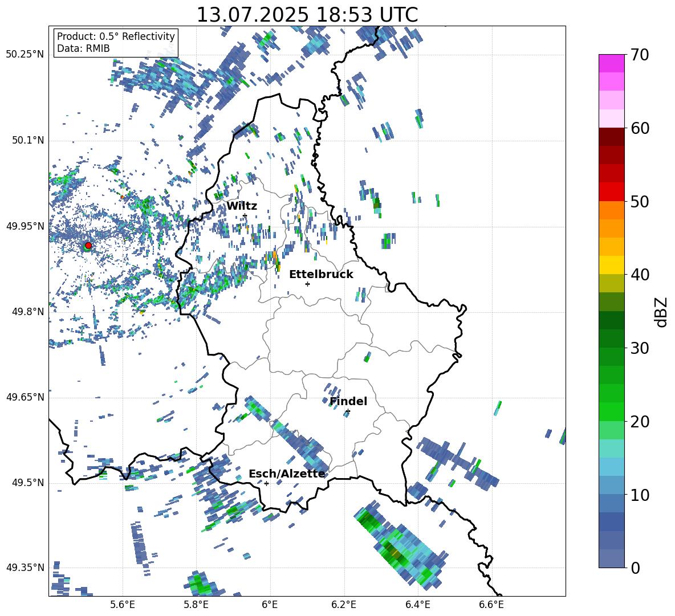This screenshot has width=675, height=616.
Task: Click the Data: RMIB text
Action: click(83, 48)
